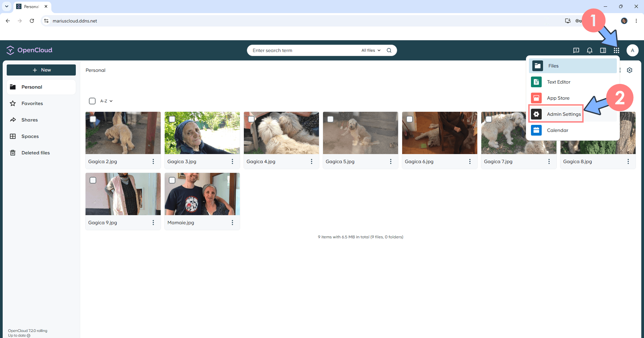Image resolution: width=644 pixels, height=338 pixels.
Task: Click Gagica 9.jpg file name
Action: (102, 223)
